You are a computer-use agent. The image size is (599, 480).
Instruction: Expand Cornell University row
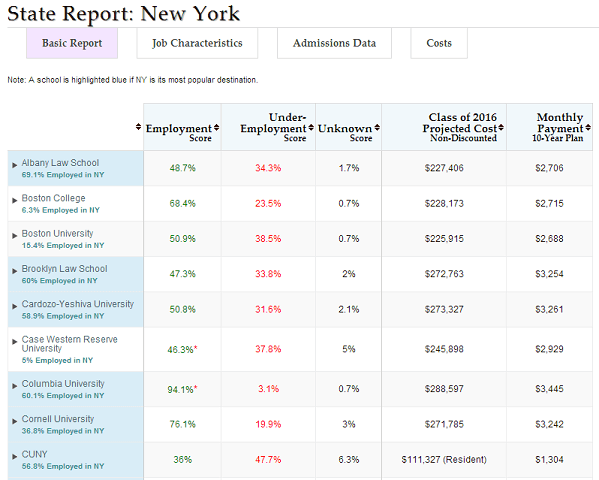click(15, 421)
